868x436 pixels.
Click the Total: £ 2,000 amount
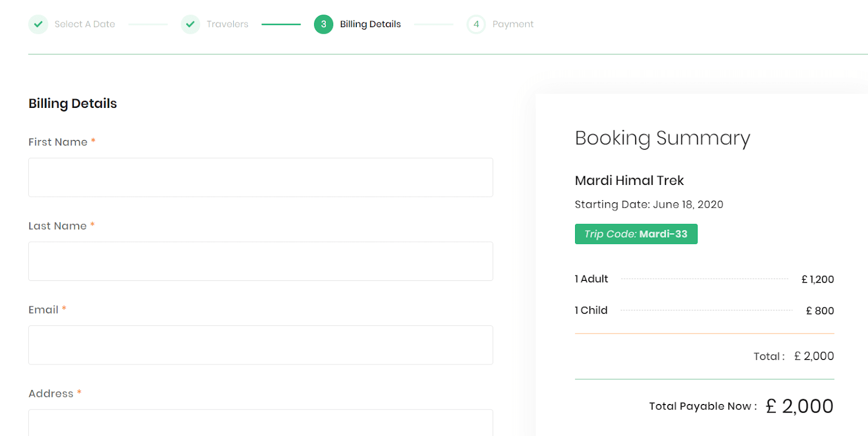tap(814, 356)
